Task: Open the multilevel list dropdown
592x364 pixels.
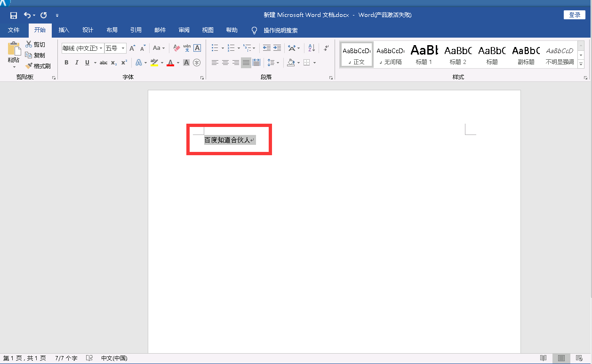Action: click(254, 48)
